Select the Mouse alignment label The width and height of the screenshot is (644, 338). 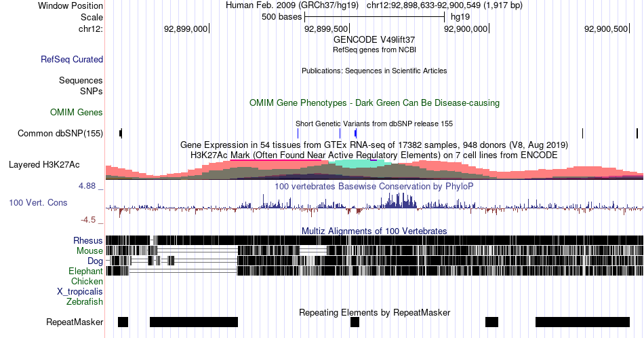[x=89, y=251]
